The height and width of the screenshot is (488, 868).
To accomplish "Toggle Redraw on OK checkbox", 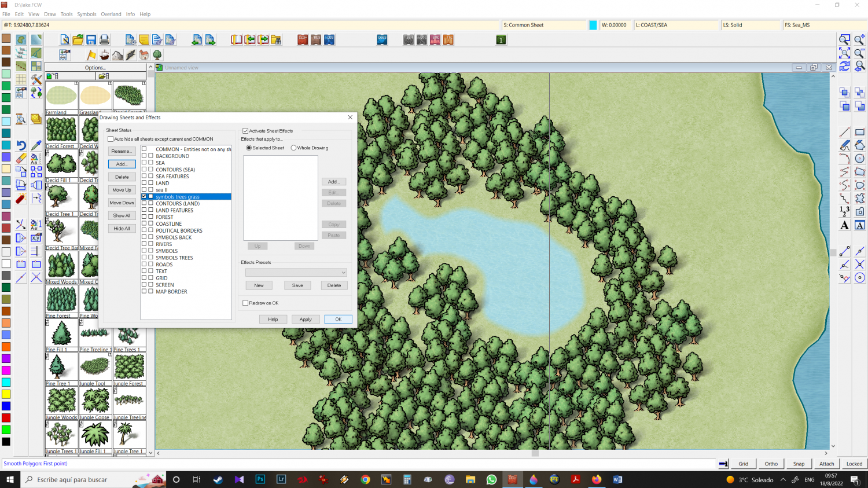I will point(245,303).
